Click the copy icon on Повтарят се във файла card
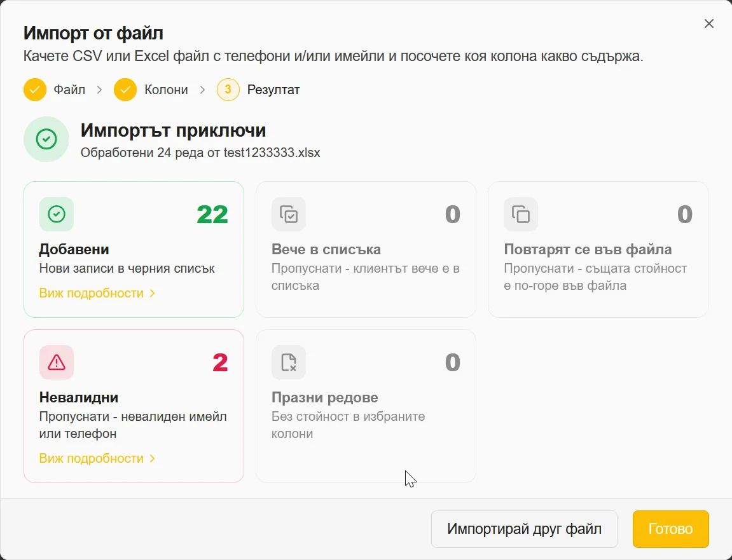Image resolution: width=732 pixels, height=560 pixels. click(520, 214)
